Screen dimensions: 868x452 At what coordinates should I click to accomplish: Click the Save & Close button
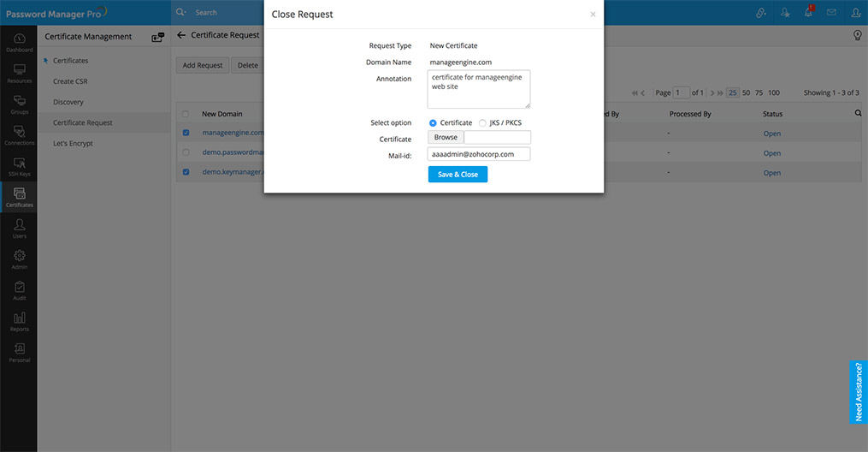(x=458, y=174)
